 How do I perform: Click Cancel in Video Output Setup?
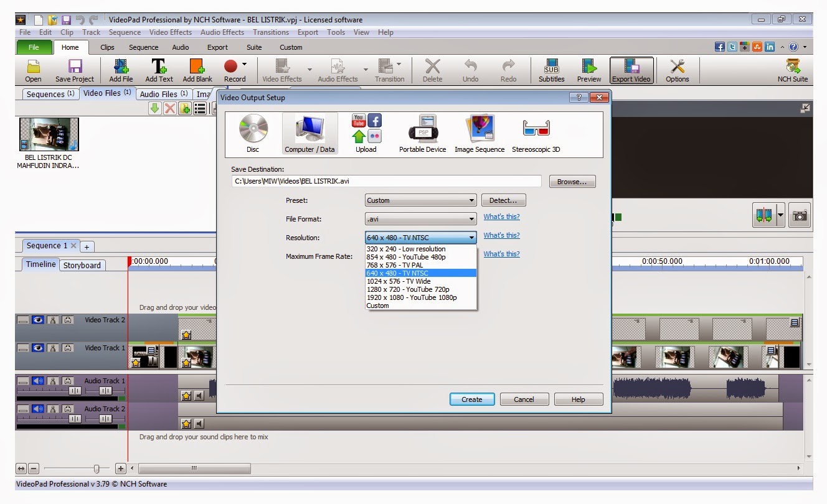point(524,399)
